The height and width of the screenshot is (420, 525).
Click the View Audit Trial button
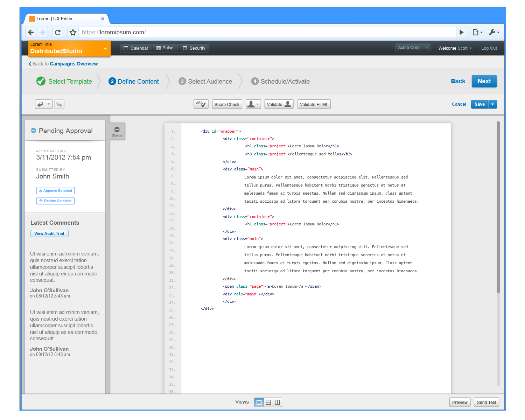click(49, 233)
